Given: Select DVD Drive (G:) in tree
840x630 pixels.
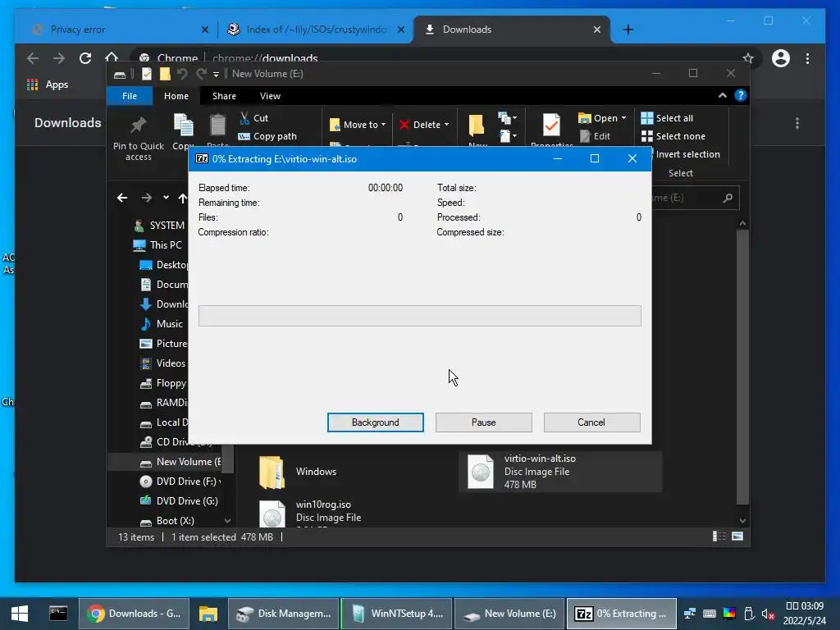Looking at the screenshot, I should coord(179,501).
